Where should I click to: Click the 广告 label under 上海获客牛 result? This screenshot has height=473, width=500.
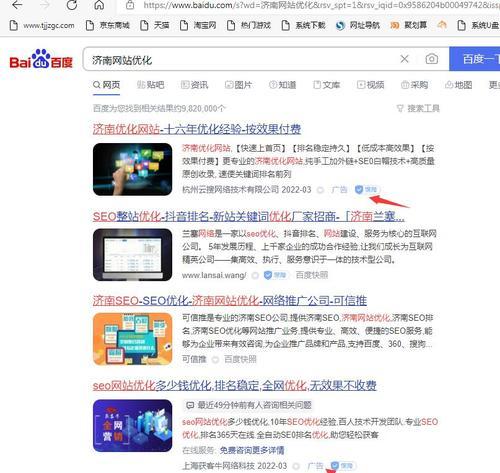click(315, 466)
